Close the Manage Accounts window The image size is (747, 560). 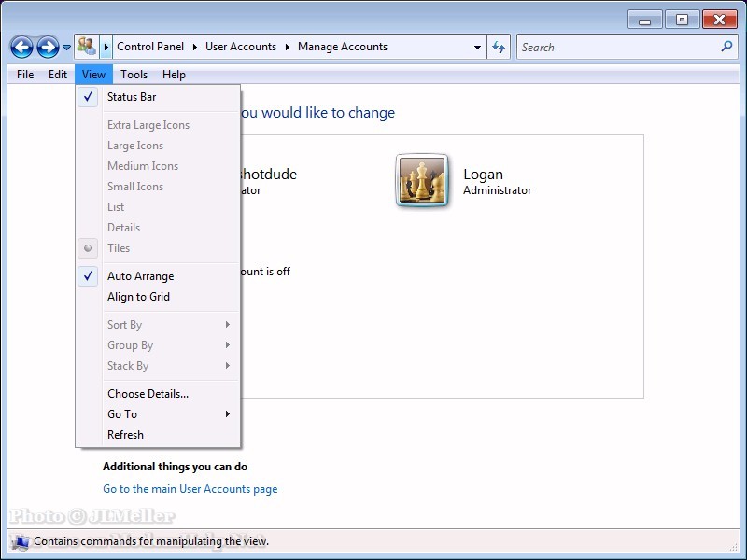coord(719,20)
